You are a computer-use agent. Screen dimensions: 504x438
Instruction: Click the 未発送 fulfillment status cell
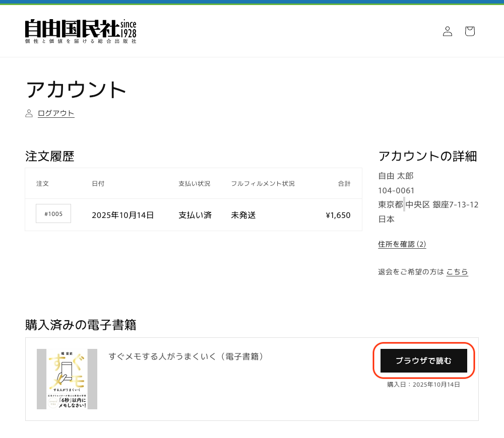243,215
